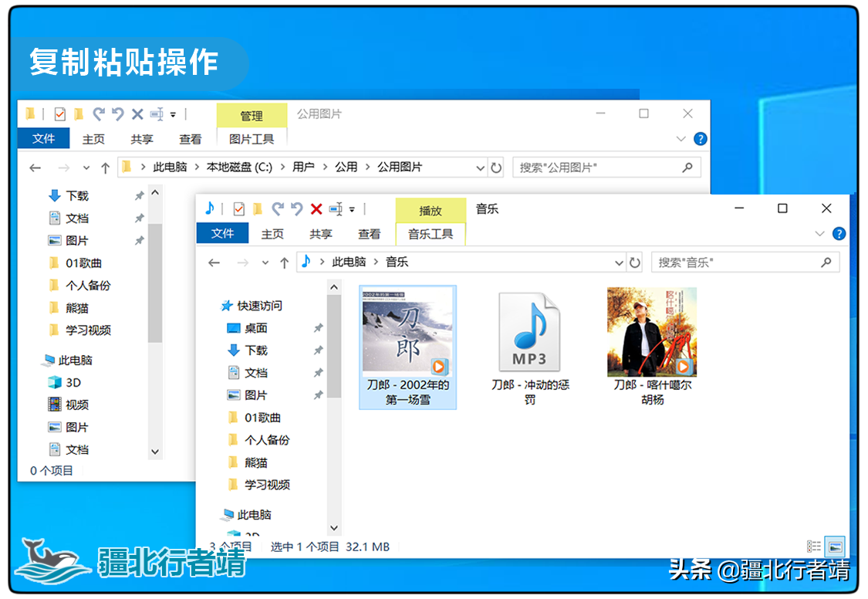The image size is (868, 599).
Task: Click the redo icon in 公用图片 window toolbar
Action: click(x=99, y=114)
